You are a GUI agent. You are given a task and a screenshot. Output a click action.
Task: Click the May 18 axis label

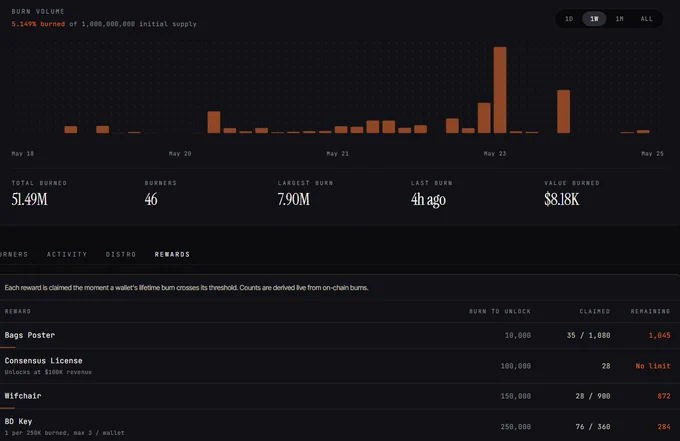[x=23, y=154]
